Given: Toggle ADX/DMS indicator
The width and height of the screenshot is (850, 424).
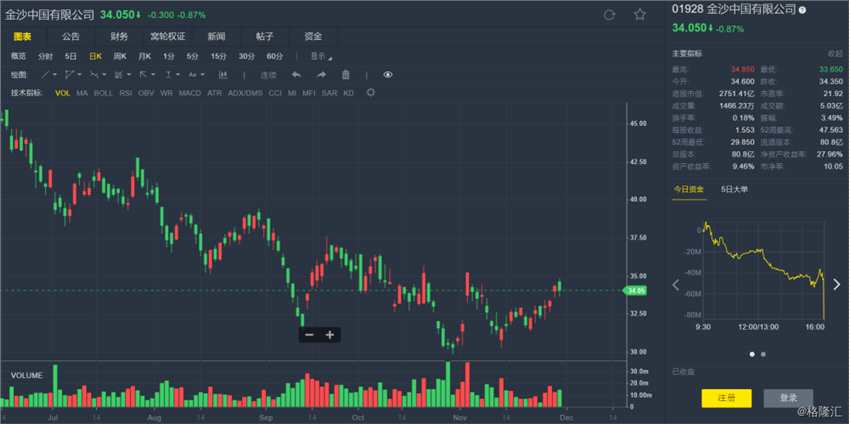Looking at the screenshot, I should pyautogui.click(x=245, y=93).
